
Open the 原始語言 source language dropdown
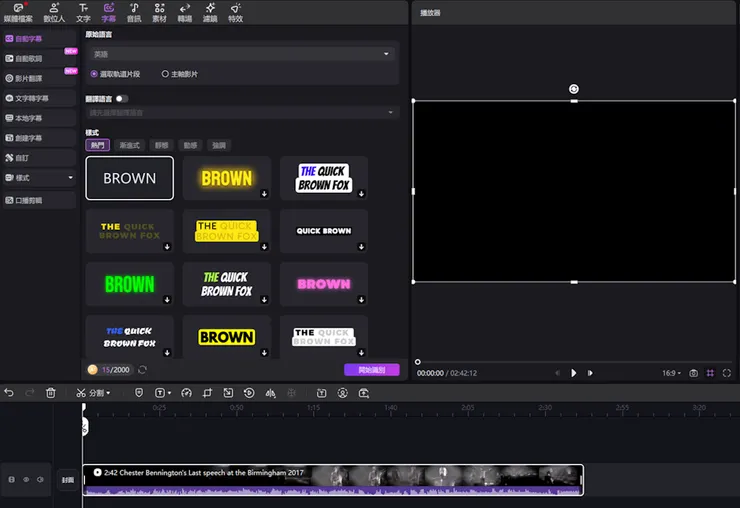pyautogui.click(x=242, y=54)
